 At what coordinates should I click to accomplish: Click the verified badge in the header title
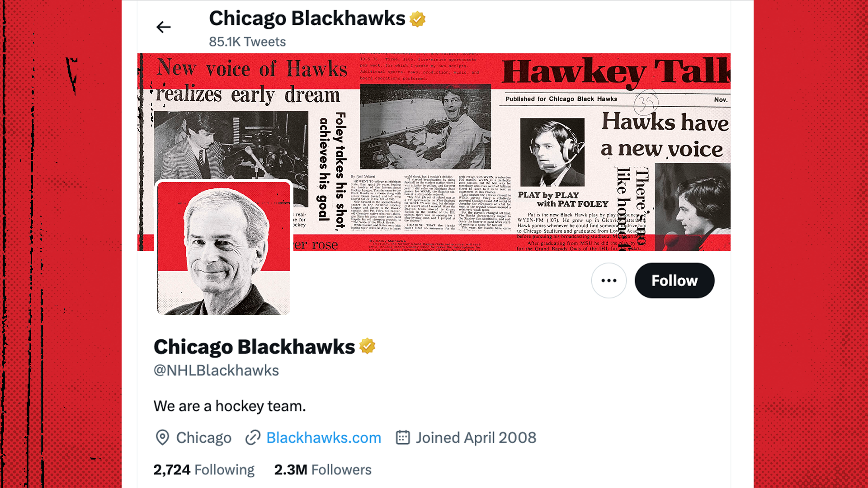tap(417, 19)
